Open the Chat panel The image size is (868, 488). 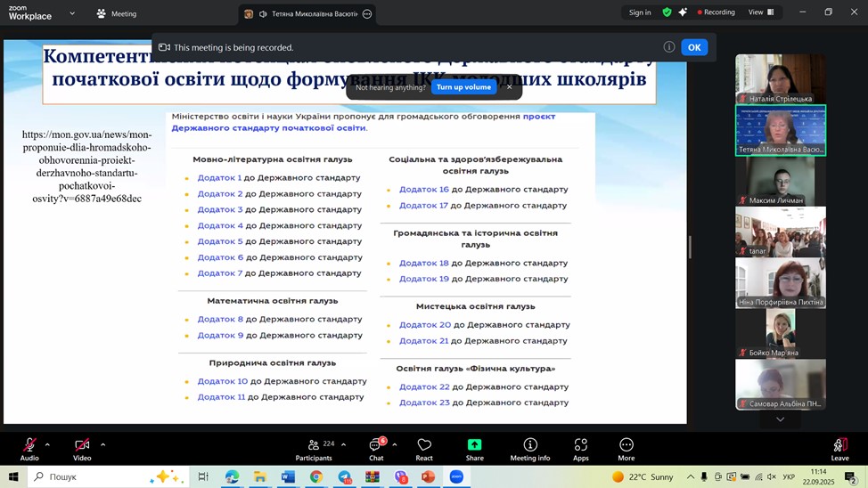[x=376, y=449]
